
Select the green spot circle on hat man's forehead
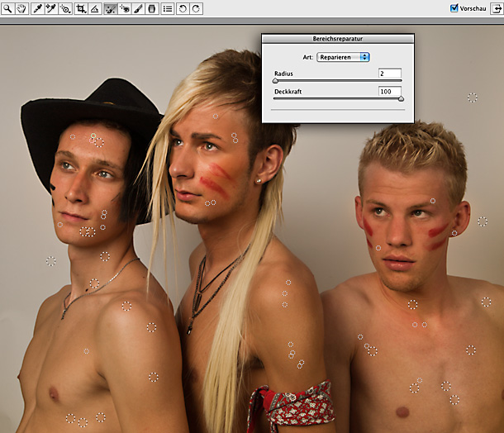point(93,136)
